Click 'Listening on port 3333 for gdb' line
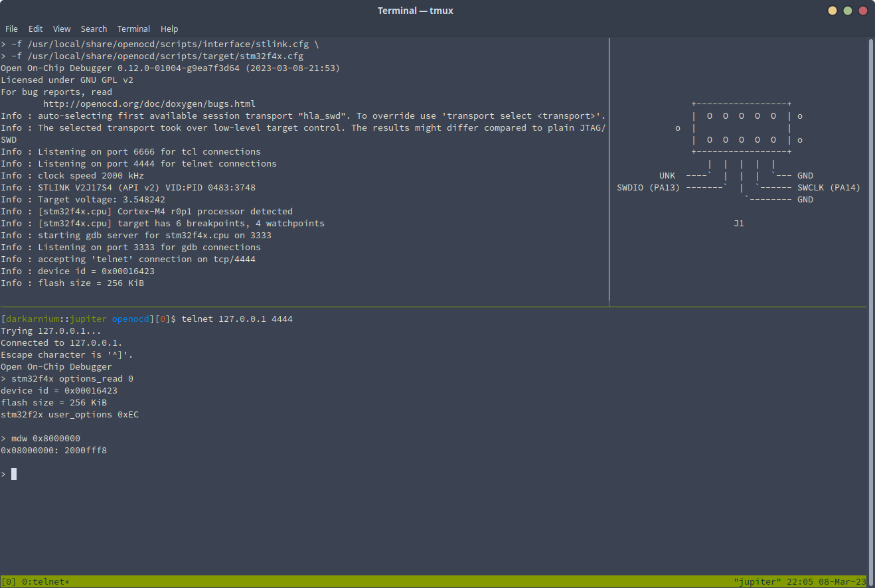Screen dimensions: 875x588 (x=131, y=248)
